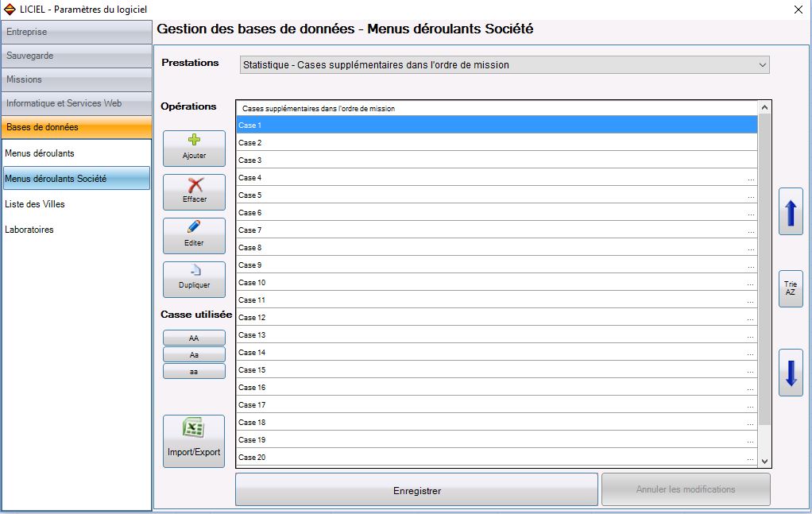
Task: Move item down with blue arrow
Action: [791, 373]
